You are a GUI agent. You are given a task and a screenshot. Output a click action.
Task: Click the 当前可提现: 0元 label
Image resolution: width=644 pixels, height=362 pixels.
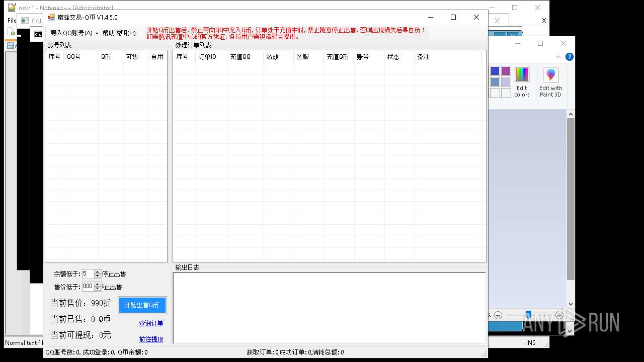(x=80, y=335)
